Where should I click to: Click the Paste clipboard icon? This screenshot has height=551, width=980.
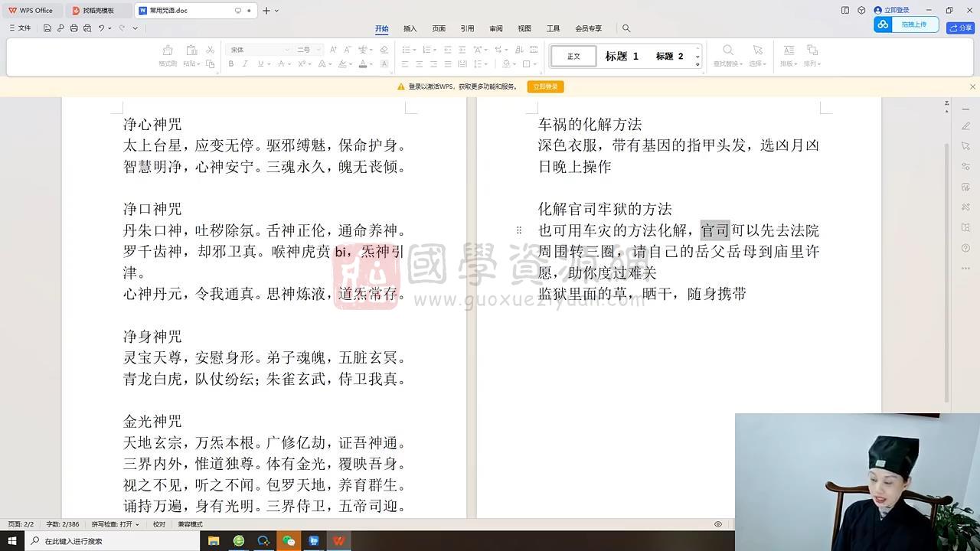(x=191, y=50)
